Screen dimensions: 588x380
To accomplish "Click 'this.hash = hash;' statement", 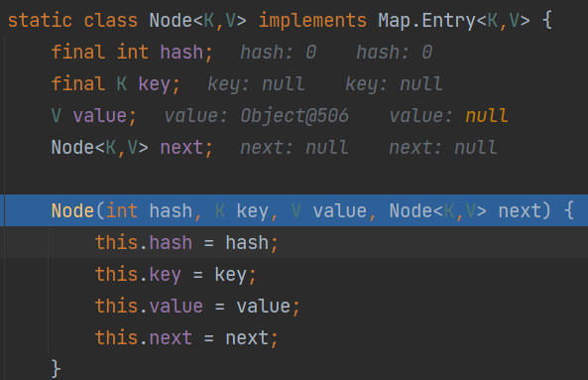I will click(186, 243).
